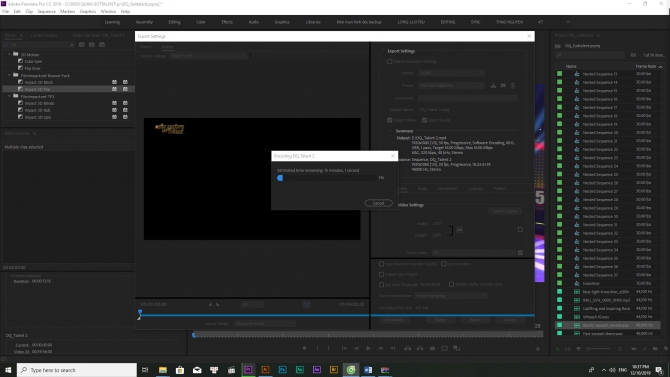The width and height of the screenshot is (670, 377).
Task: Select Nested Sequence 20 in Project panel
Action: point(600,133)
